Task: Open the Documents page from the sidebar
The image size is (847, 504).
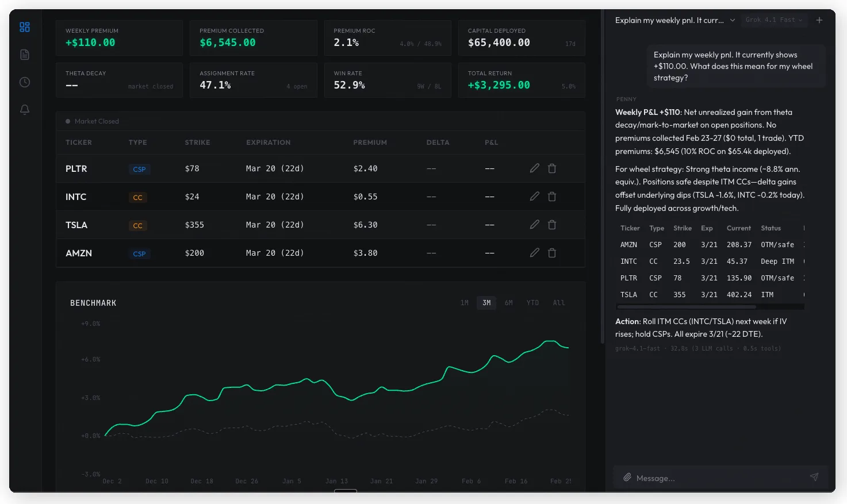Action: pyautogui.click(x=24, y=54)
